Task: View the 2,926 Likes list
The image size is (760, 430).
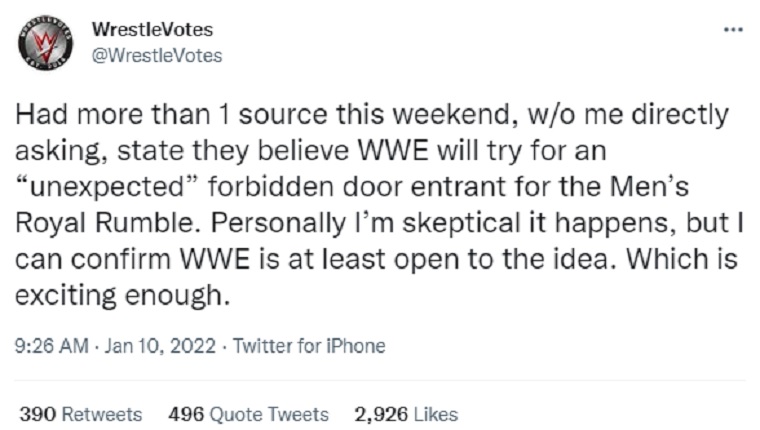Action: [x=405, y=413]
